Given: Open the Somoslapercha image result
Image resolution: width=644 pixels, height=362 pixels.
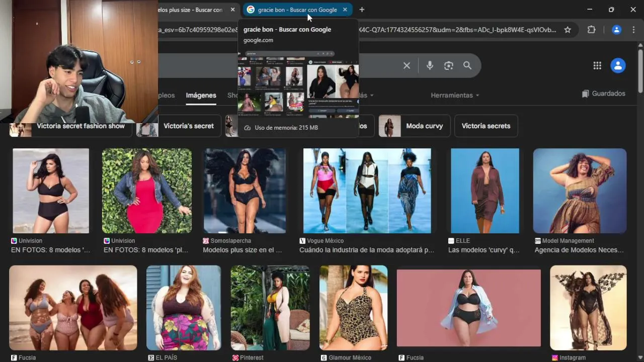Looking at the screenshot, I should tap(245, 191).
